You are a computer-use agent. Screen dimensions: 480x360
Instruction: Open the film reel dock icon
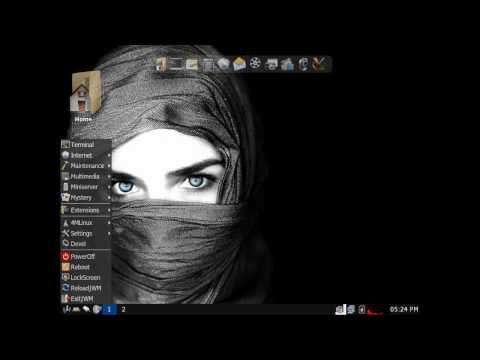click(x=255, y=64)
